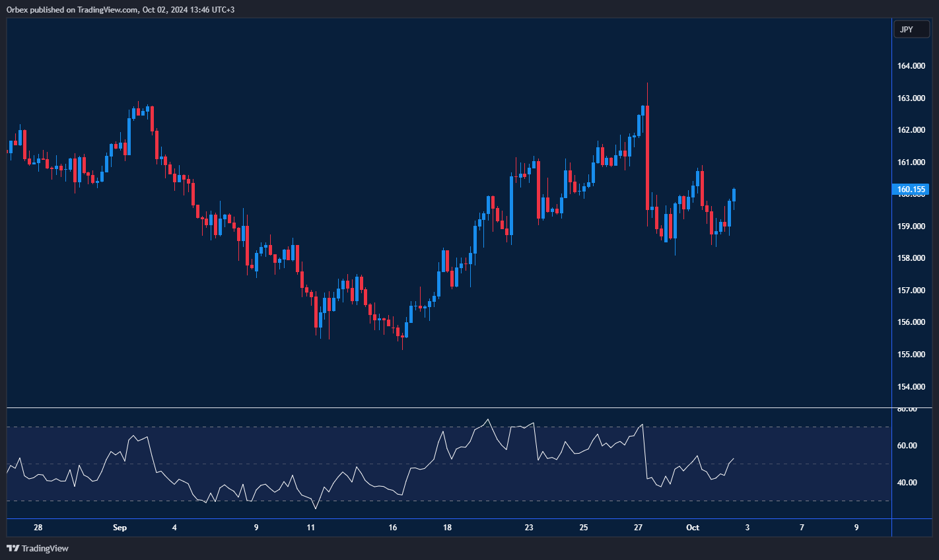Click the tall red candle at chart's highest peak

pyautogui.click(x=647, y=157)
